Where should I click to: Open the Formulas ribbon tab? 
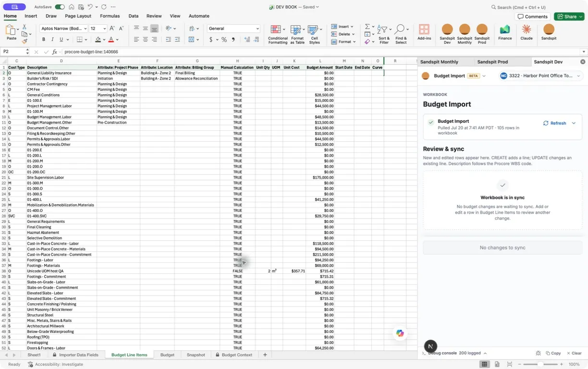tap(110, 16)
